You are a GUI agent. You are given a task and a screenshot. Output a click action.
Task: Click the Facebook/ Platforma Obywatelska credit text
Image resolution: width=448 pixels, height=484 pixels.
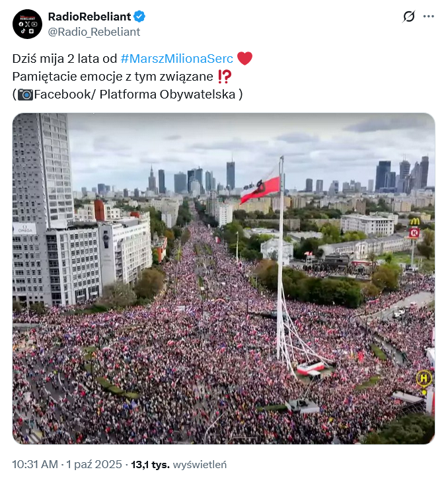[135, 95]
